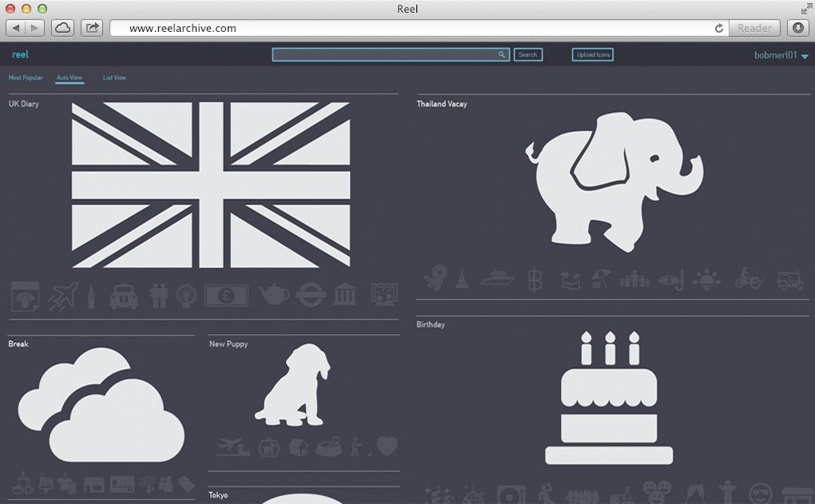Screen dimensions: 815x504
Task: Click the rickshaw bicycle icon
Action: point(749,278)
